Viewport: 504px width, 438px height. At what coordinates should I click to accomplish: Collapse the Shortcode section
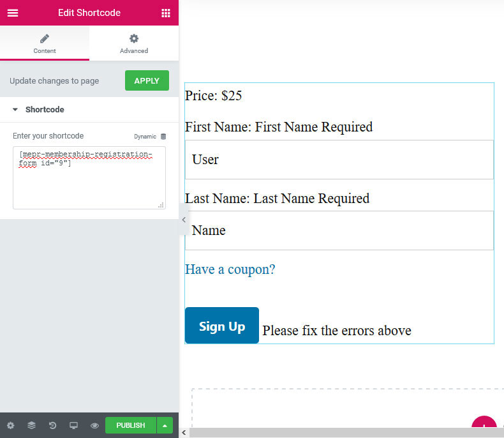pos(15,110)
